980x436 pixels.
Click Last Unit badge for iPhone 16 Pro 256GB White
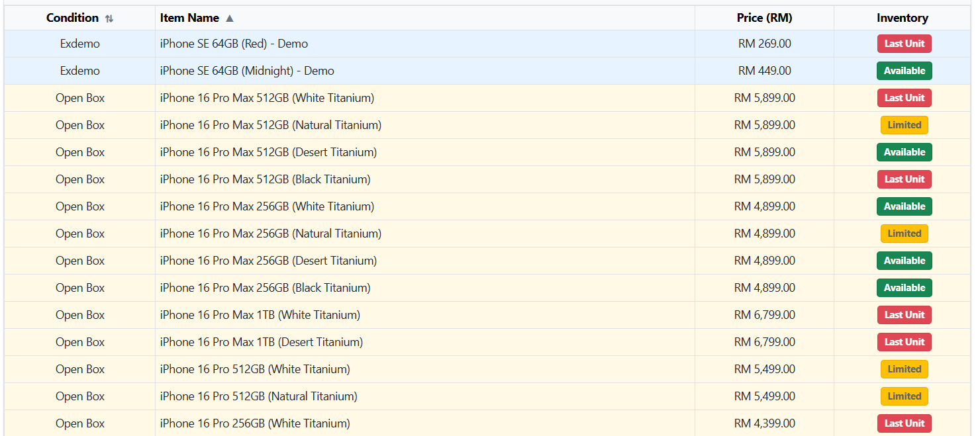(x=905, y=423)
